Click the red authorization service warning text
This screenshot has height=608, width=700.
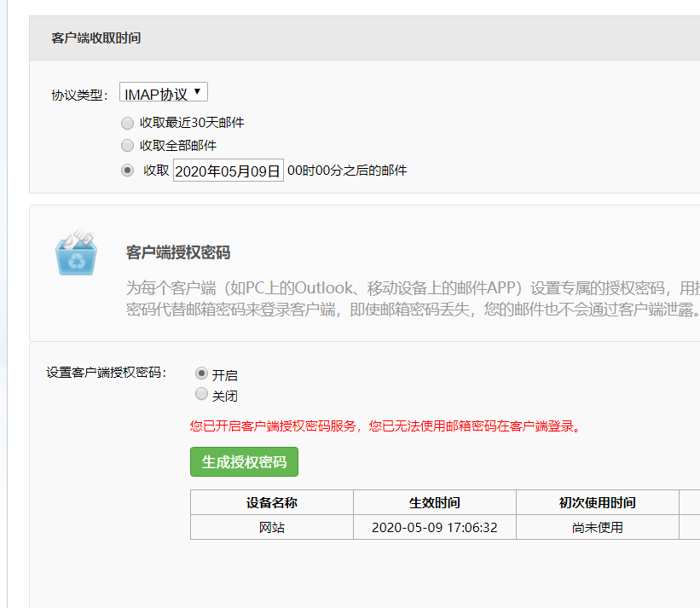coord(386,426)
